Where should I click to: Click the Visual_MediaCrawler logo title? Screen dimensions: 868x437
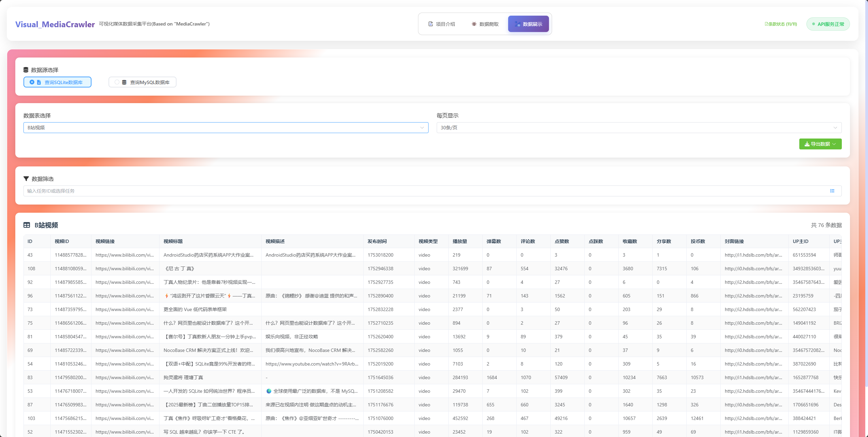pyautogui.click(x=55, y=24)
